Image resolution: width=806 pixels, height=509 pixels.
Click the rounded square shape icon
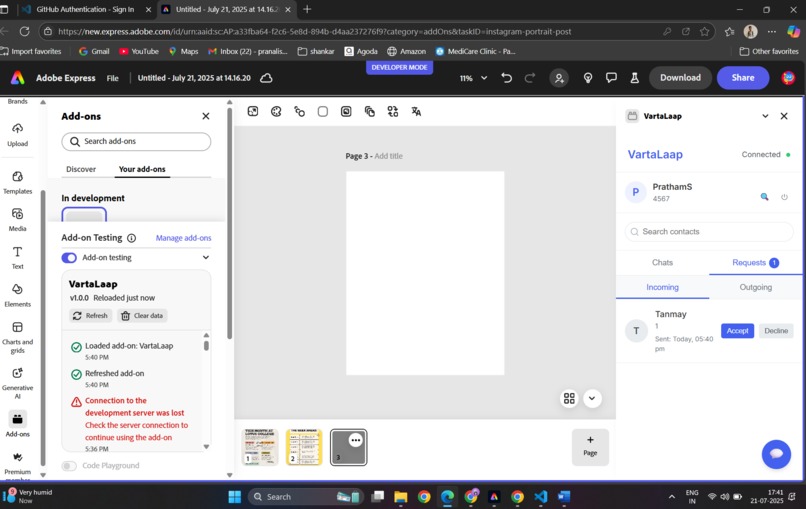click(323, 112)
